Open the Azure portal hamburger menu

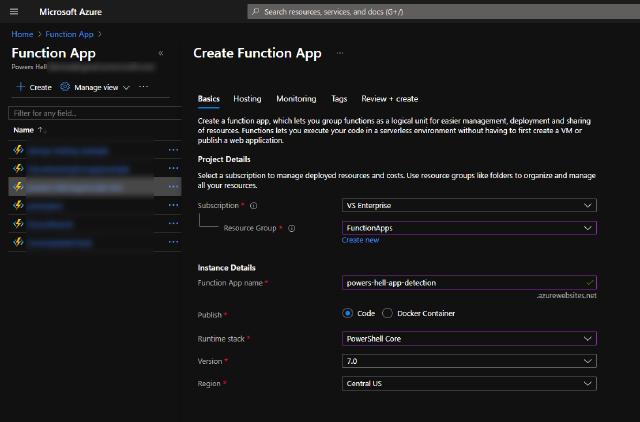coord(14,12)
